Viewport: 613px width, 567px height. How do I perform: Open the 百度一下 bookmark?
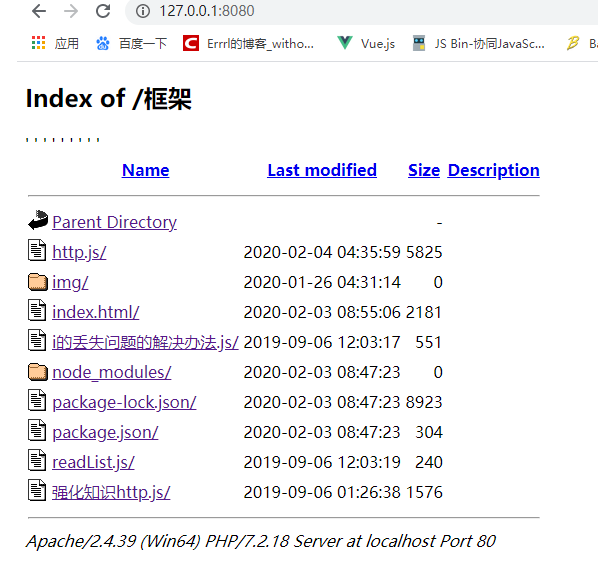(131, 43)
